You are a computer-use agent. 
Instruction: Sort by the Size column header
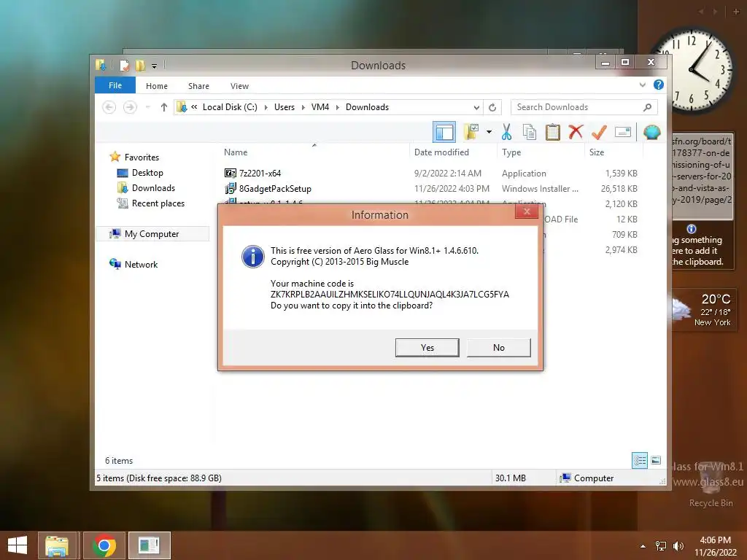coord(614,152)
